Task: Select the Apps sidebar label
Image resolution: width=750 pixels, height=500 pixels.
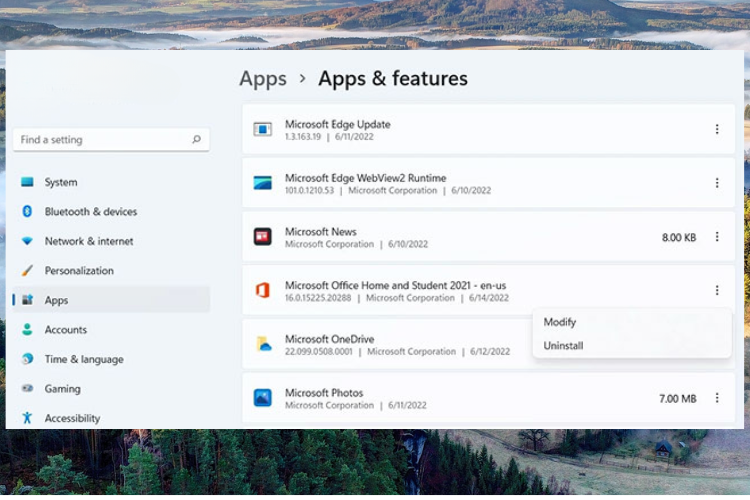Action: pyautogui.click(x=56, y=300)
